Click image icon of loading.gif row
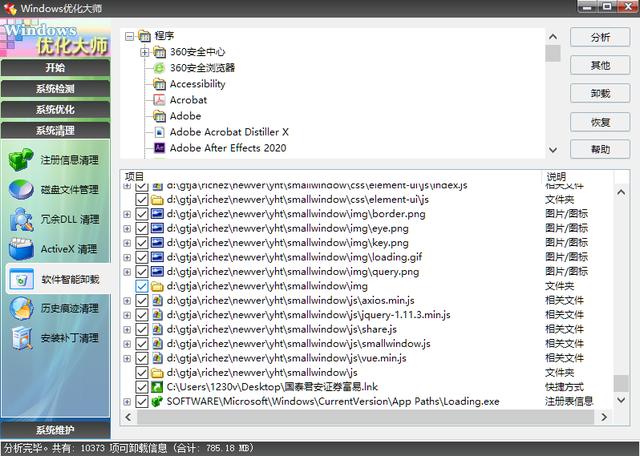 [x=157, y=257]
